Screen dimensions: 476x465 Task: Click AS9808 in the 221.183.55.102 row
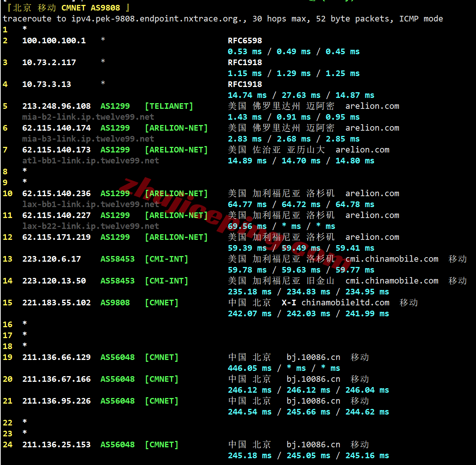(115, 303)
